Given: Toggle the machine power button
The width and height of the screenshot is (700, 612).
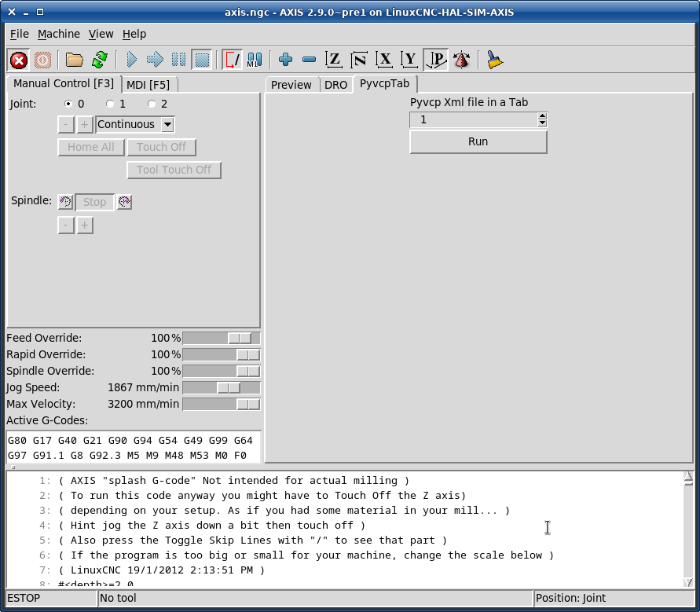Looking at the screenshot, I should tap(43, 60).
